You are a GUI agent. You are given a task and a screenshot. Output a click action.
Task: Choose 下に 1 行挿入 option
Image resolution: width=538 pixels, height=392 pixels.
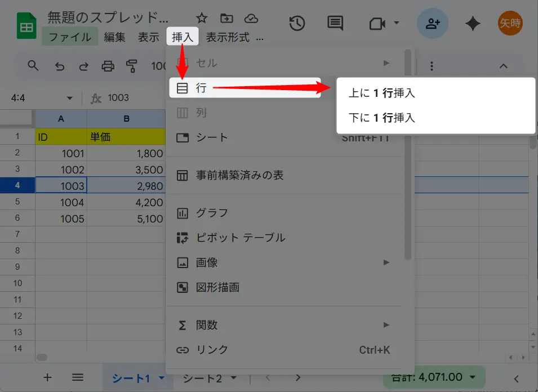[x=381, y=118]
